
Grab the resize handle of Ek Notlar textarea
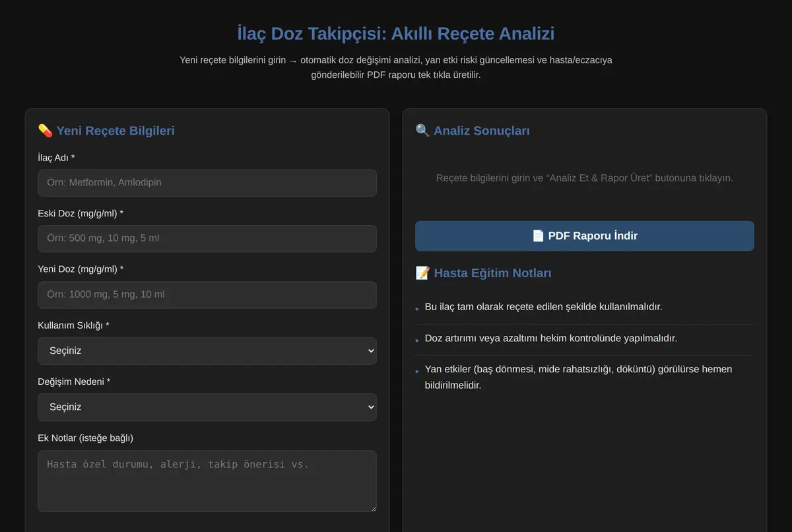pos(372,508)
